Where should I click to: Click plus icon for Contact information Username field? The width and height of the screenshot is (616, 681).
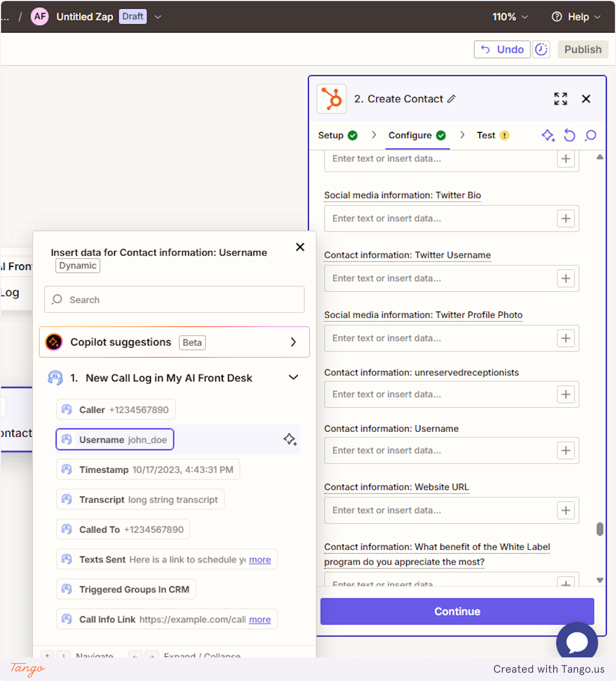click(x=566, y=451)
